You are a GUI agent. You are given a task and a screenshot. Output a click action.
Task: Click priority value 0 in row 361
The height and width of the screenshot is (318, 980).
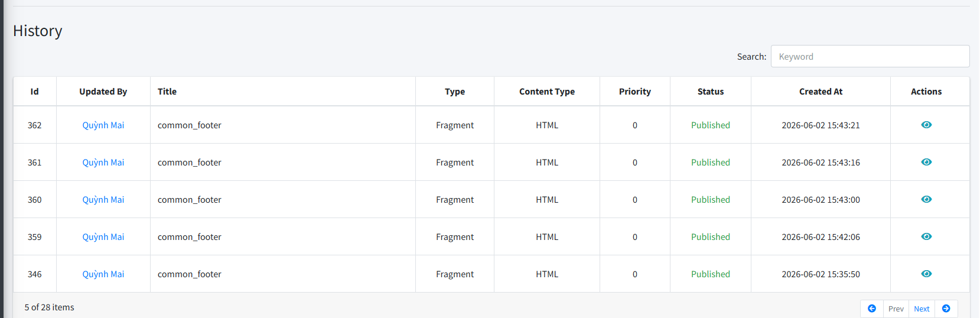pos(635,163)
